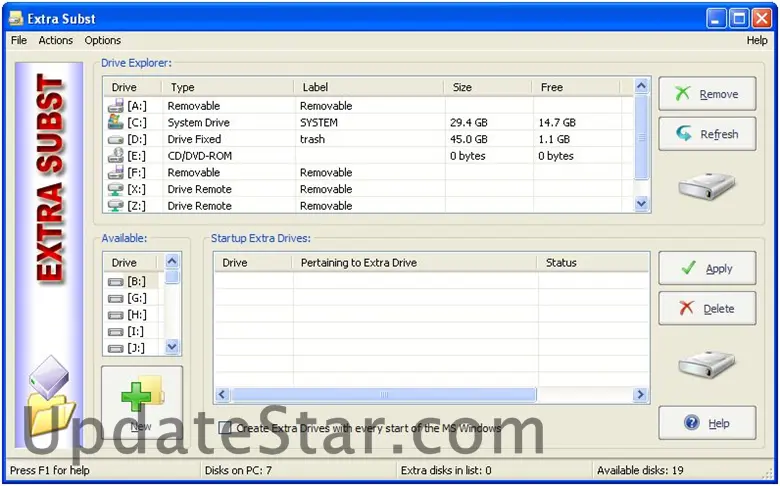Viewport: 780px width, 486px height.
Task: Click the 45.0 GB size value
Action: pyautogui.click(x=469, y=139)
